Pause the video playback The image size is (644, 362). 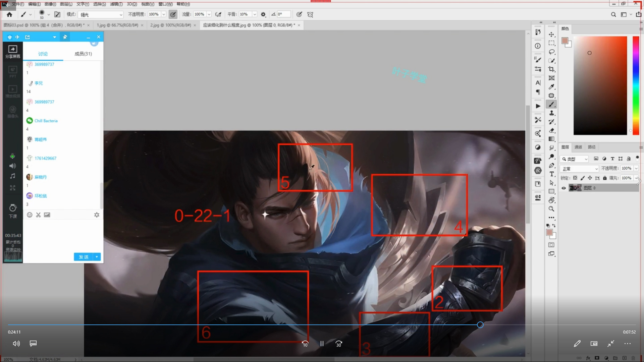322,344
